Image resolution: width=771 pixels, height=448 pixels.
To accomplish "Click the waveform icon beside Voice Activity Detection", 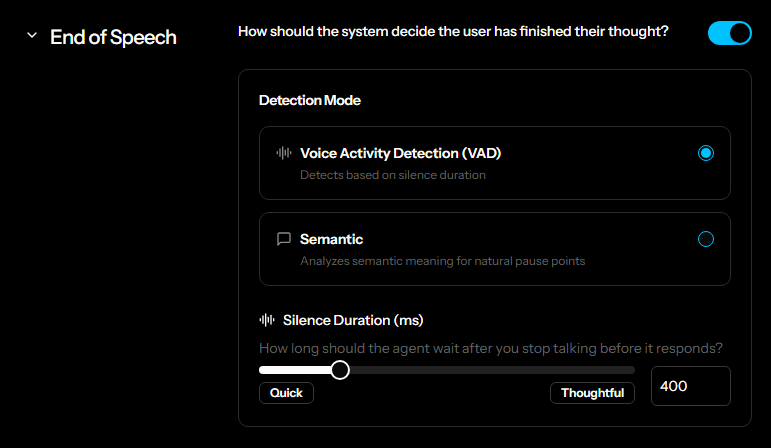I will point(284,153).
